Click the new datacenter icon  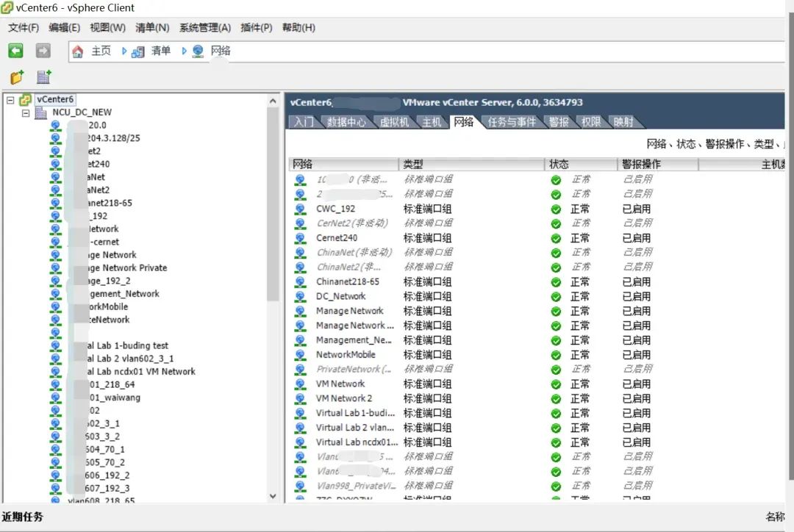[x=43, y=76]
